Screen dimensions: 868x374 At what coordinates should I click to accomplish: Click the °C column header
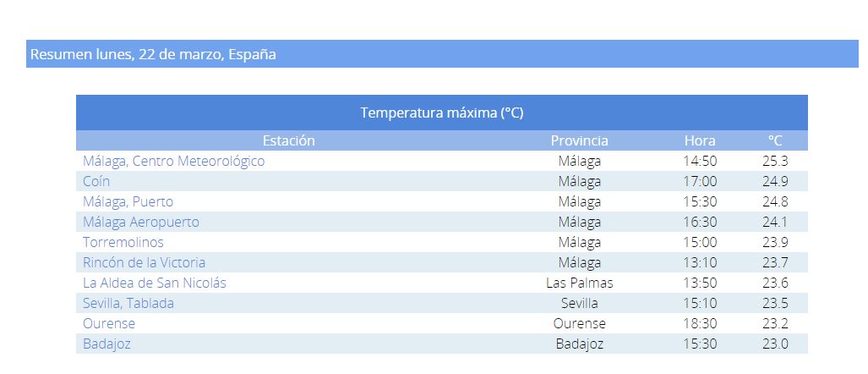point(775,140)
